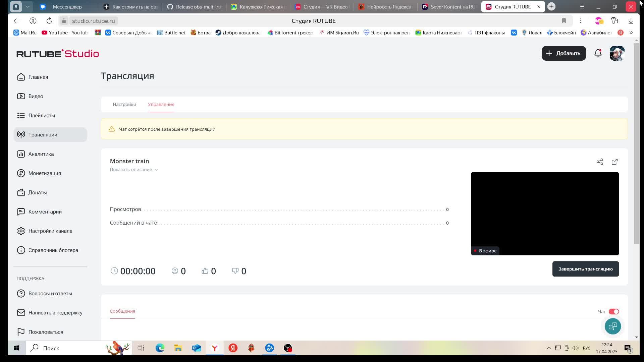This screenshot has width=644, height=362.
Task: Open the notifications bell
Action: coord(598,53)
